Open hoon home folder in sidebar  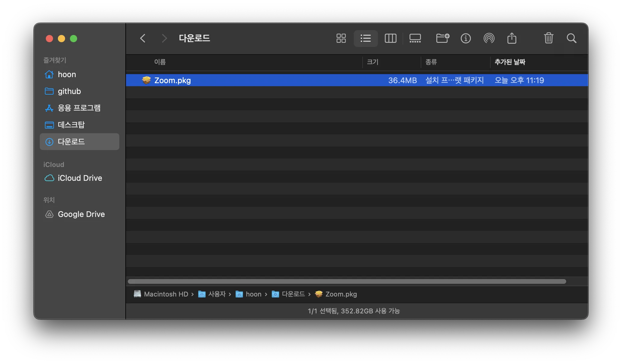coord(80,74)
